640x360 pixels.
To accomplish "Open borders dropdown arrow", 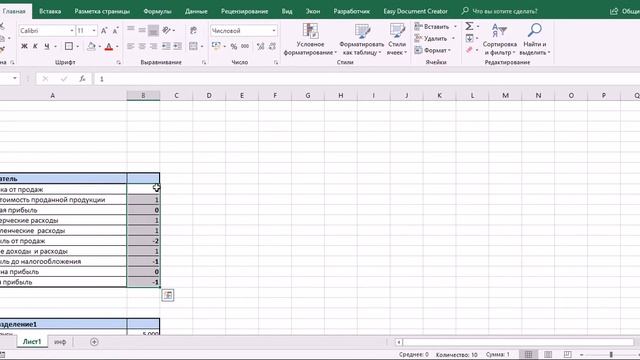I will point(78,47).
